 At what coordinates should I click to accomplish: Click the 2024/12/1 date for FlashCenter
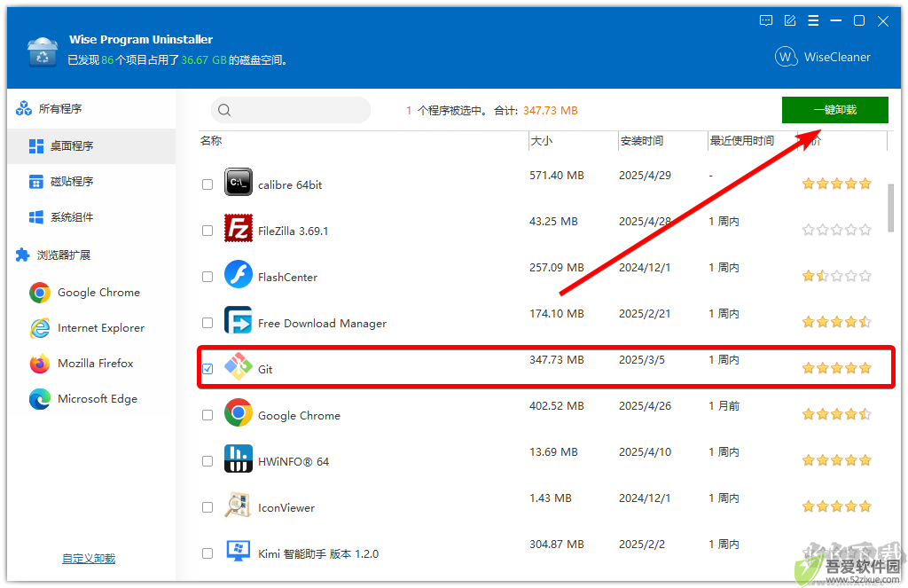coord(645,268)
